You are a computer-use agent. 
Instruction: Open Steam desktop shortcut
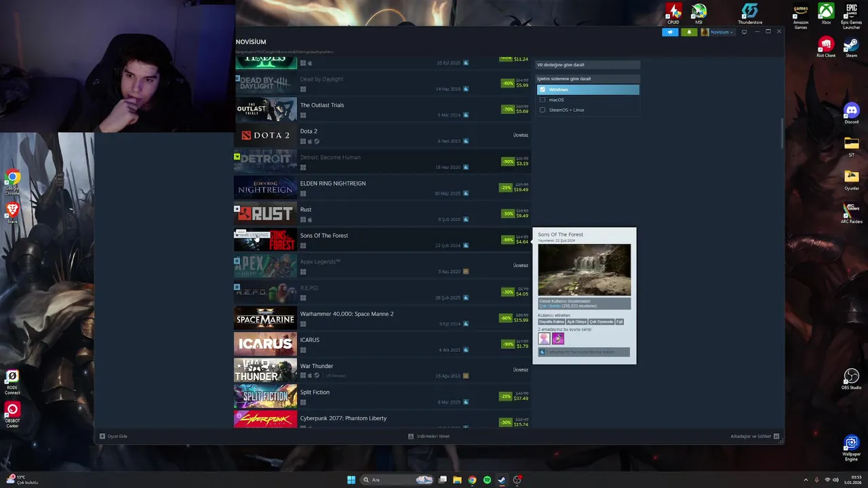tap(852, 47)
